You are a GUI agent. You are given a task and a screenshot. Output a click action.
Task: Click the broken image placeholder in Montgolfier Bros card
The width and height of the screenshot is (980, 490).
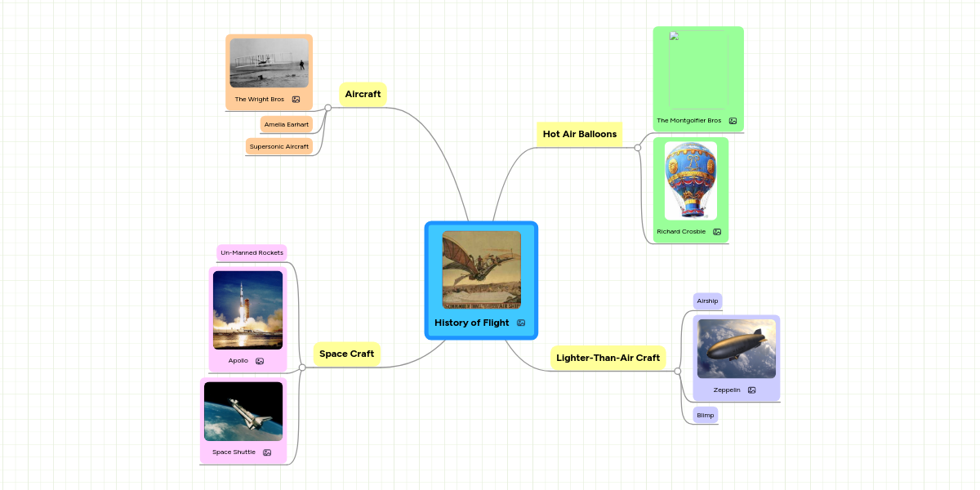(673, 36)
